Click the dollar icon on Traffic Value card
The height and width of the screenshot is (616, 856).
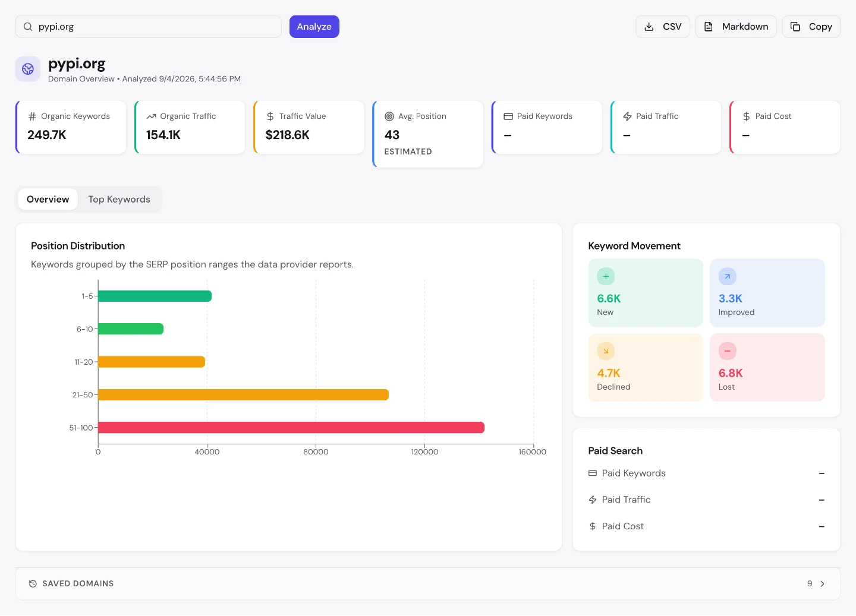[270, 116]
